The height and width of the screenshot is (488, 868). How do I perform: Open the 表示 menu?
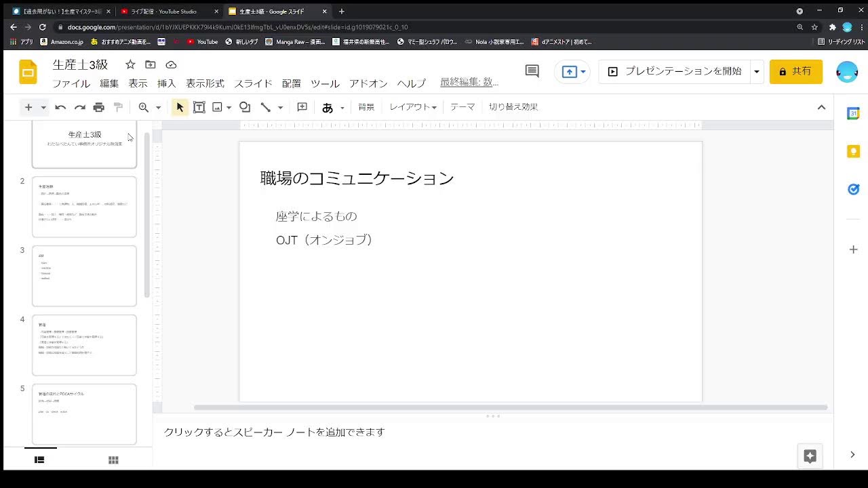(138, 83)
